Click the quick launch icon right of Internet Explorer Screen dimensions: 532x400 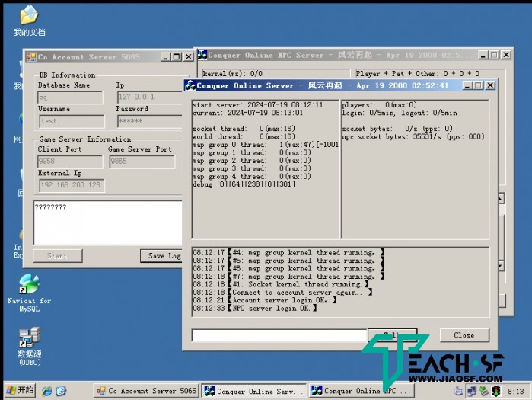click(62, 391)
